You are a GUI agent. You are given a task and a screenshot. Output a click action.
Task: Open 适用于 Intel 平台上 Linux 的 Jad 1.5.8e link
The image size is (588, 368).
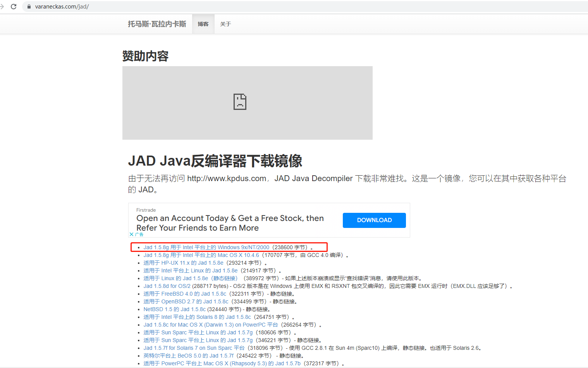click(x=190, y=270)
